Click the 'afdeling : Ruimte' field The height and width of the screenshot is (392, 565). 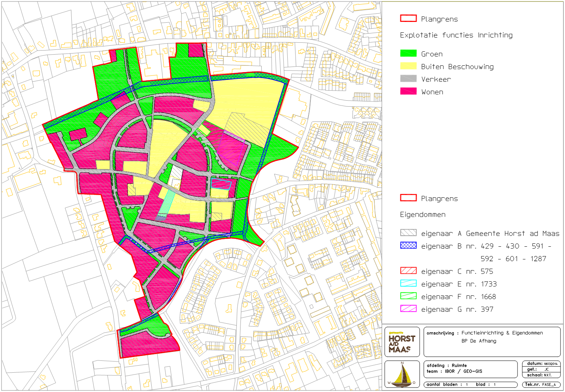pos(447,366)
